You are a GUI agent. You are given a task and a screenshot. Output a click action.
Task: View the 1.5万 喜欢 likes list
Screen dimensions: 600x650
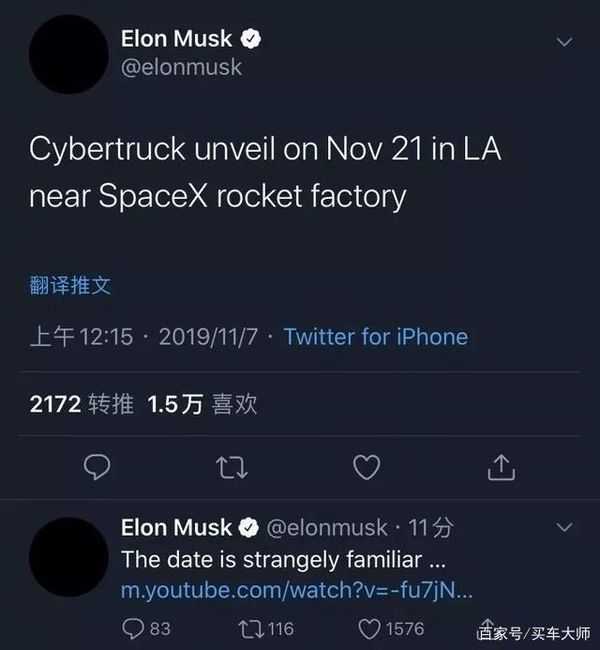click(x=202, y=403)
